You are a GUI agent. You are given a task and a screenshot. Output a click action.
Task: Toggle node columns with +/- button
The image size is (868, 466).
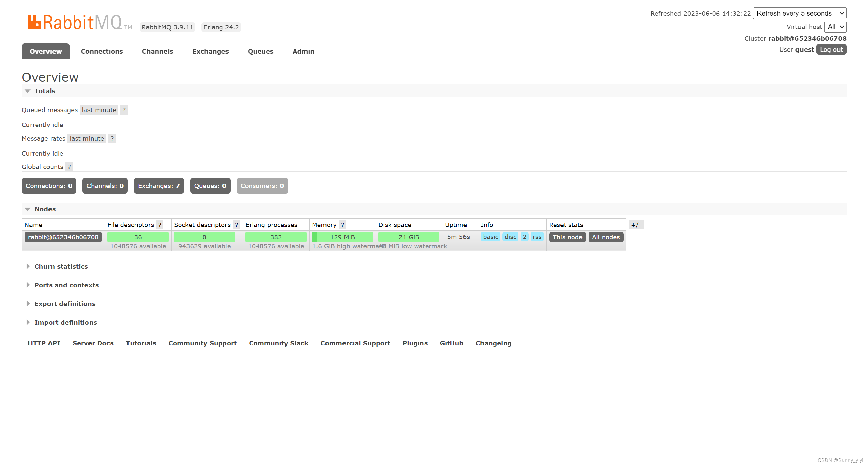(636, 225)
